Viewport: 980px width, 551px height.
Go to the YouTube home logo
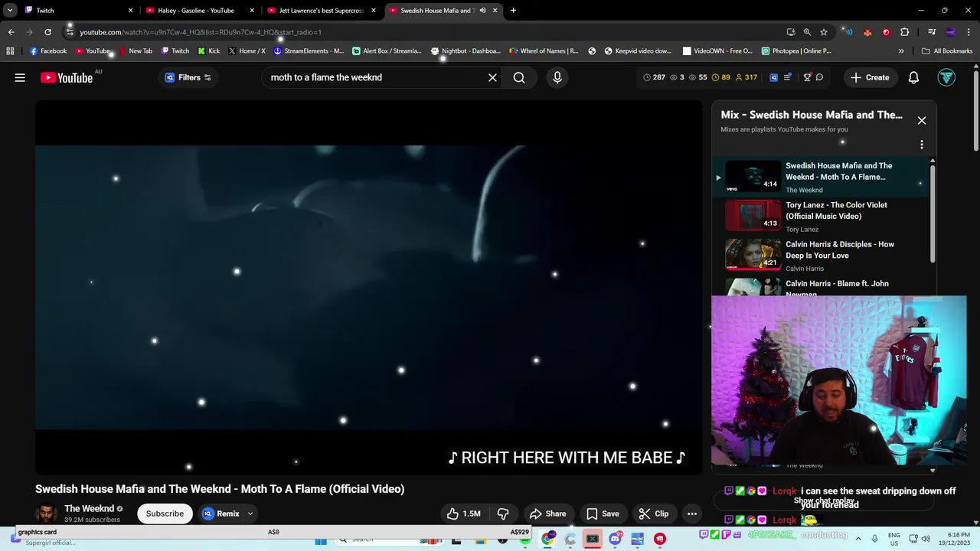click(67, 77)
